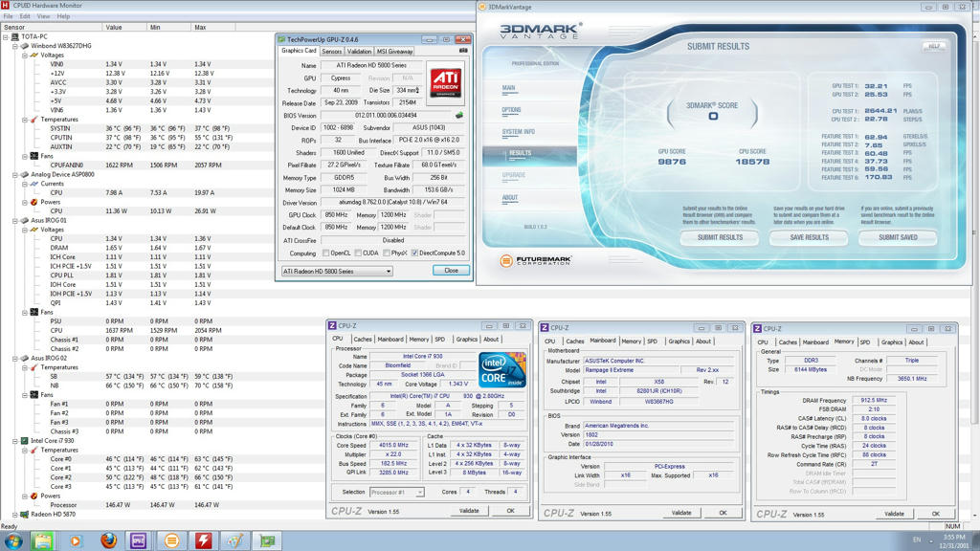The image size is (980, 551).
Task: Click OK in the CPU-Z Memory window
Action: pyautogui.click(x=936, y=514)
